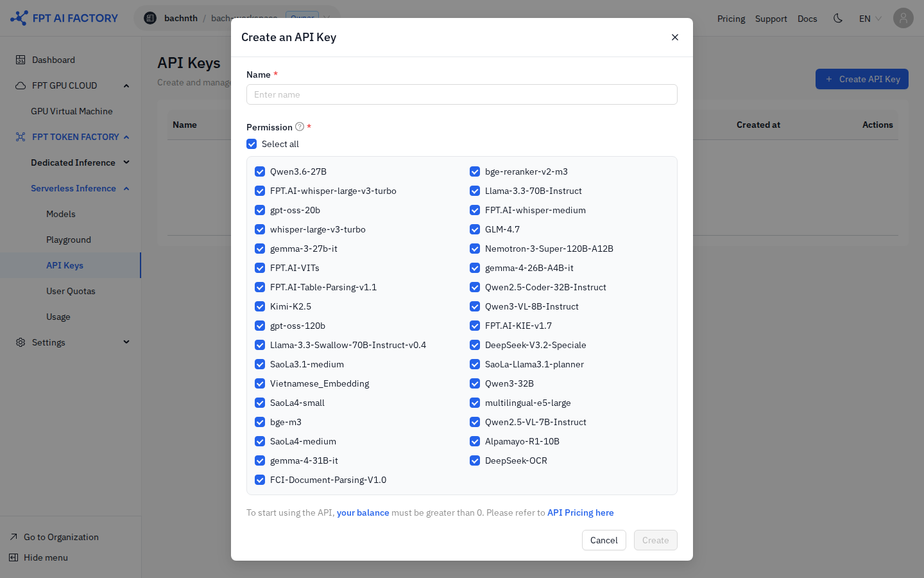Collapse the FPT GPU CLOUD section chevron
924x578 pixels.
coord(126,85)
